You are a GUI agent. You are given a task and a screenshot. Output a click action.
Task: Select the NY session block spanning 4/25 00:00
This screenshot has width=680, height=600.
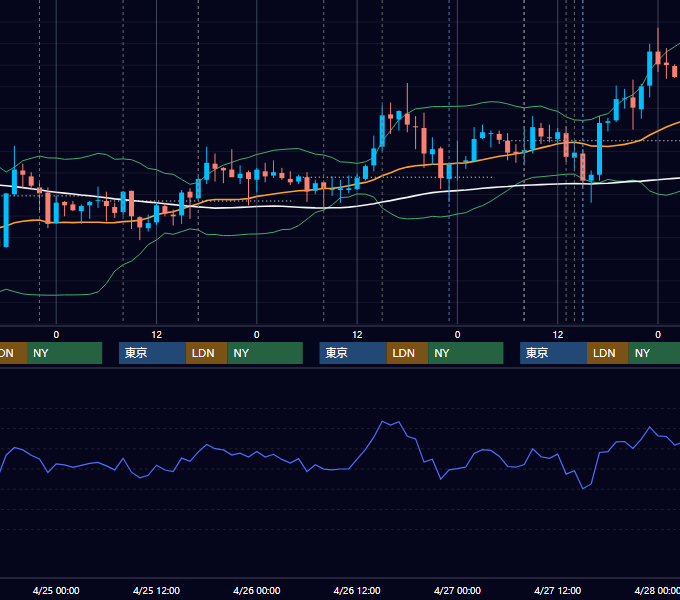tap(64, 353)
